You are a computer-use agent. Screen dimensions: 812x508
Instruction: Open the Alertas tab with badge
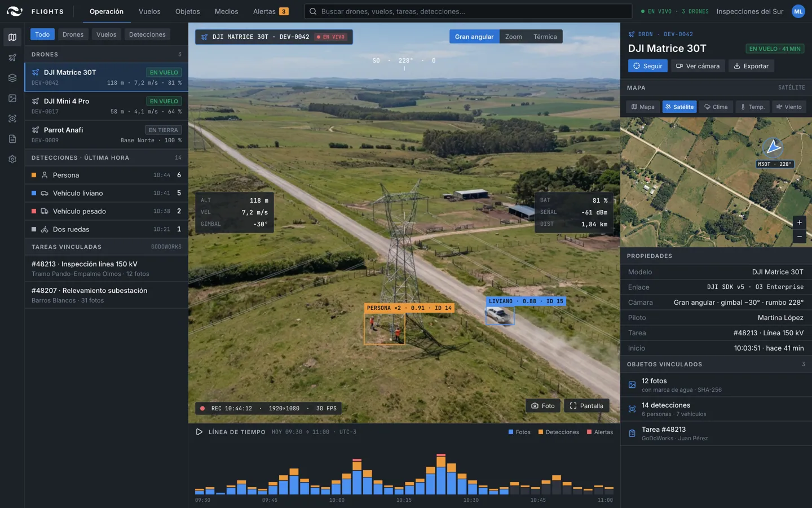tap(271, 11)
